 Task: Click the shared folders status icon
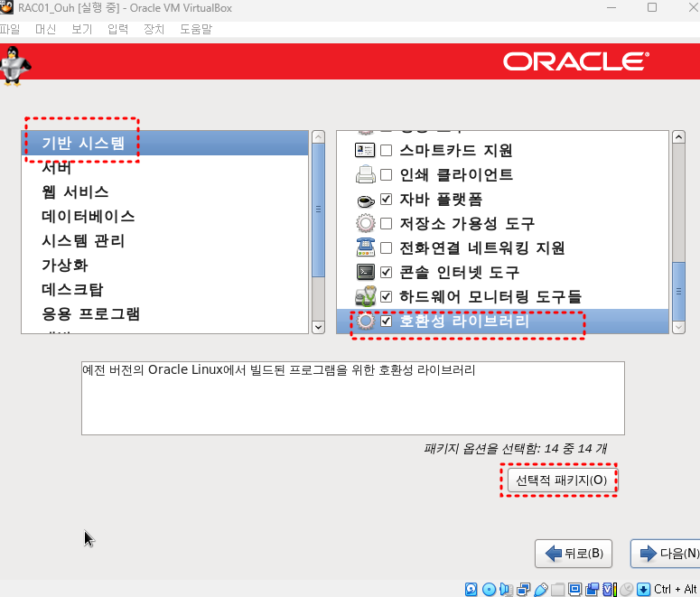click(557, 590)
